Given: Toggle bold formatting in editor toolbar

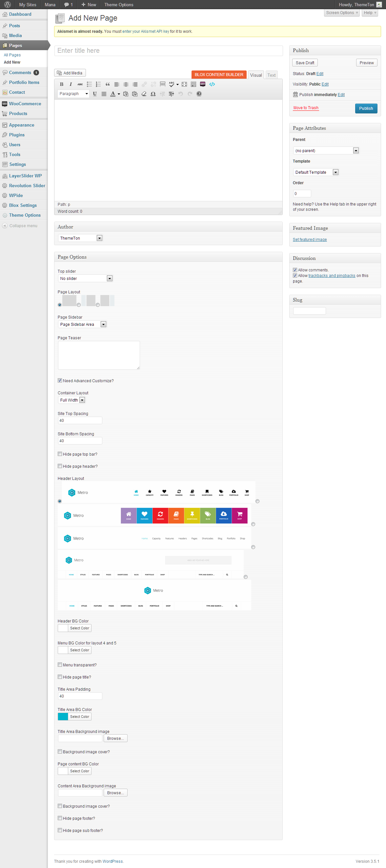Looking at the screenshot, I should [61, 84].
